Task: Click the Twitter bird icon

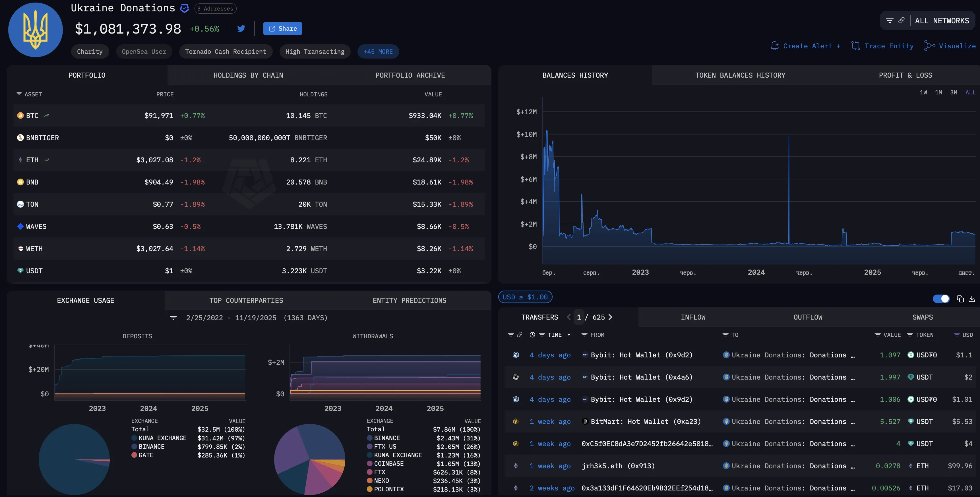Action: tap(241, 28)
